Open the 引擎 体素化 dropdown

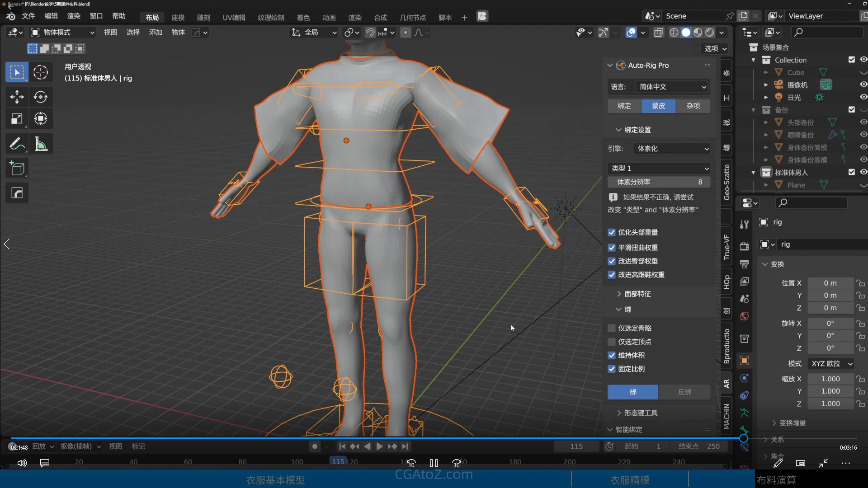671,149
